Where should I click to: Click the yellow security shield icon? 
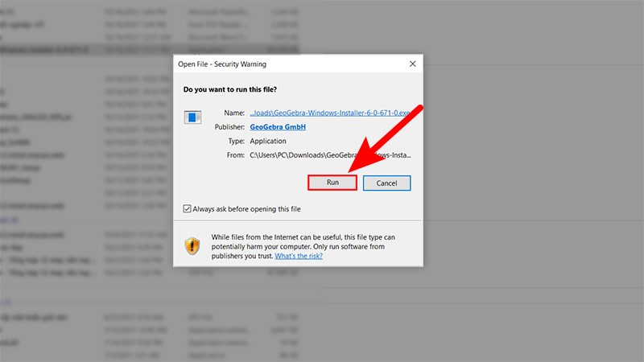coord(192,246)
